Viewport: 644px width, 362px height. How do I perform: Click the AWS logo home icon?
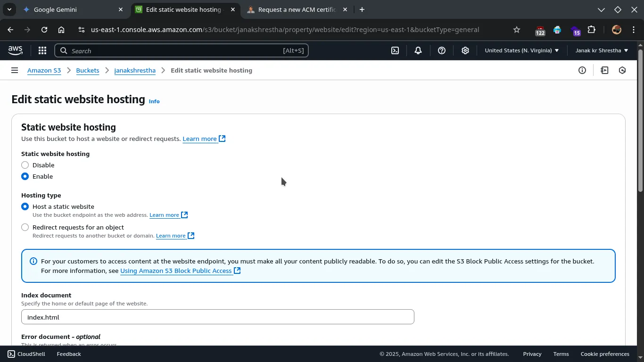coord(15,50)
